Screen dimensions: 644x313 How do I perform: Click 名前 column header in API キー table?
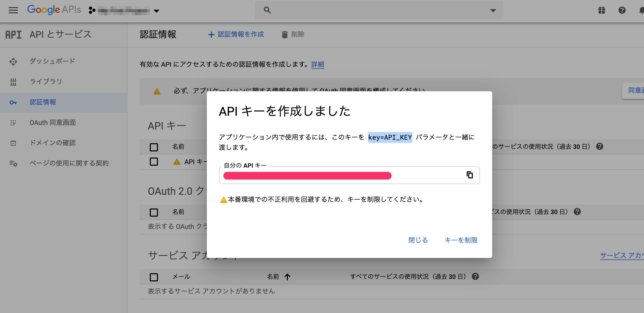tap(178, 147)
